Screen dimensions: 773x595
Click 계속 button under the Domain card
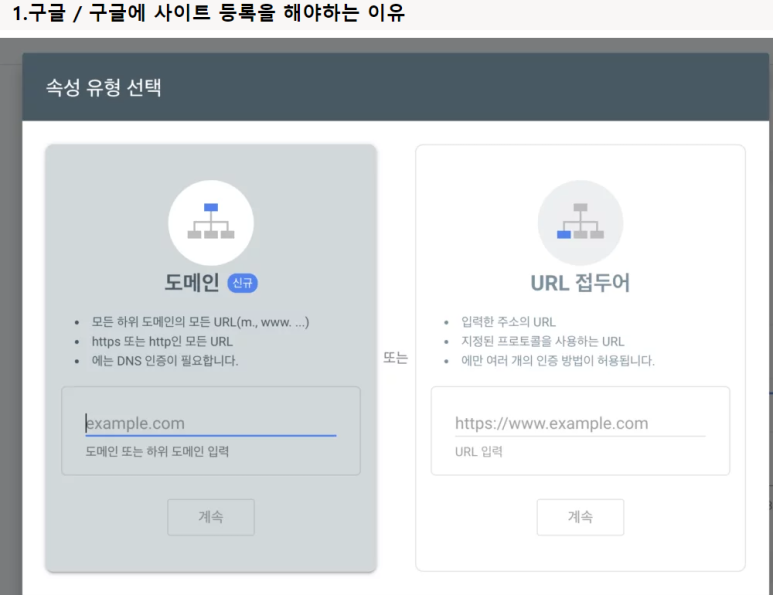pyautogui.click(x=211, y=517)
